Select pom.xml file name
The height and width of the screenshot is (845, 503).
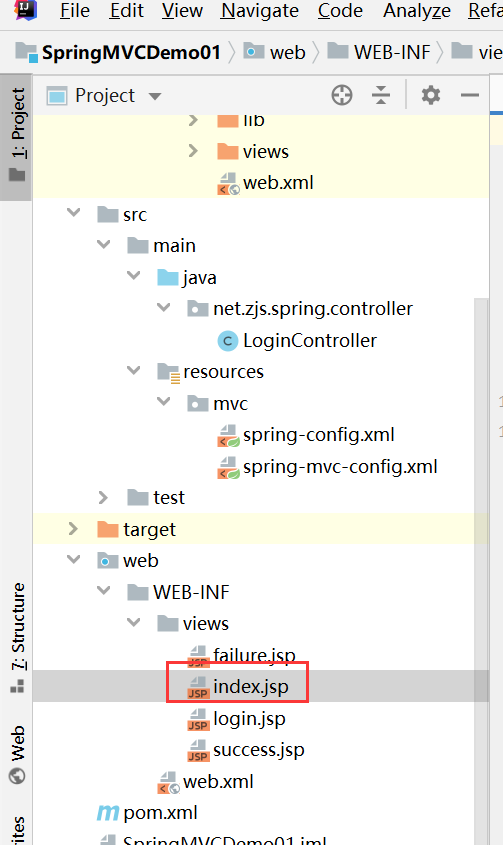click(x=160, y=813)
